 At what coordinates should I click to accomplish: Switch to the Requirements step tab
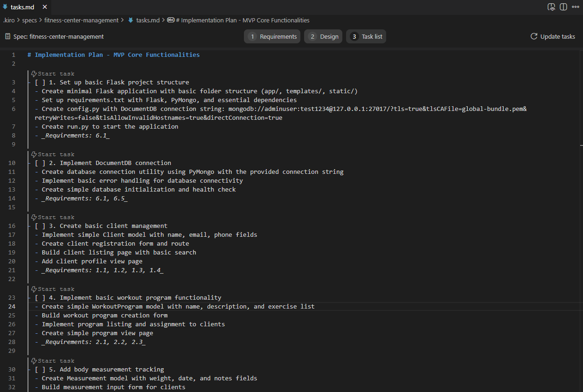(x=272, y=36)
